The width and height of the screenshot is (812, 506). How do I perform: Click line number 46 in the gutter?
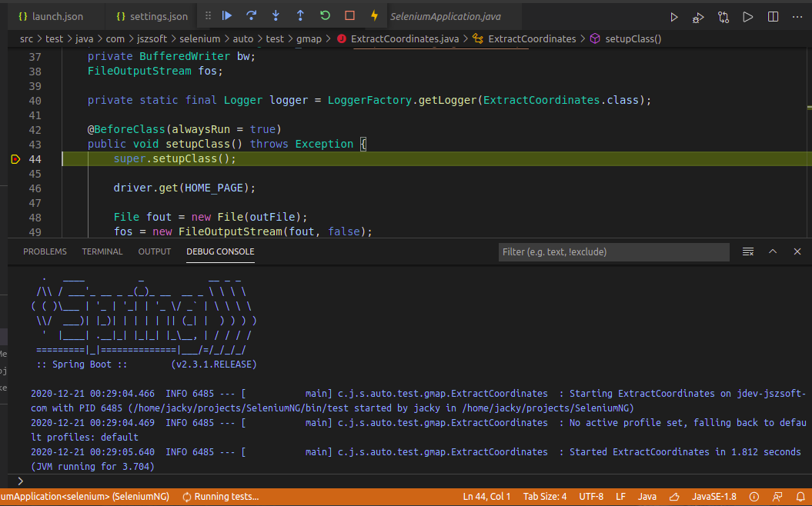coord(35,188)
